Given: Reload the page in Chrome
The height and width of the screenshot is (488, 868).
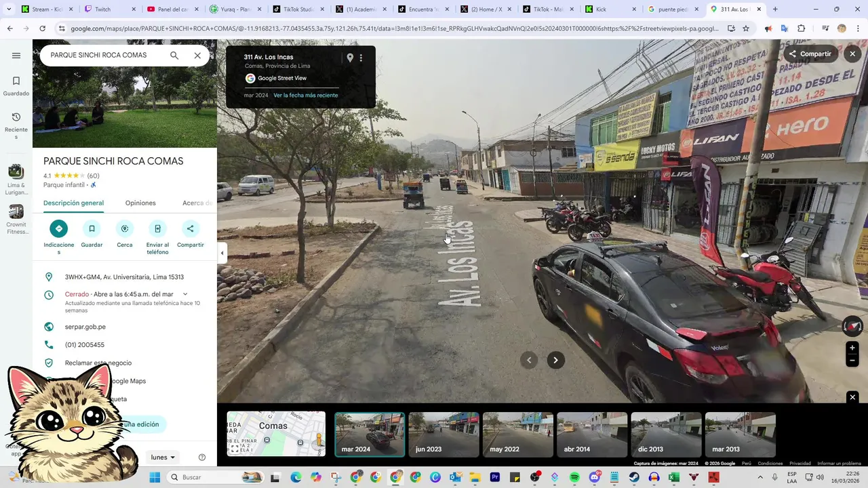Looking at the screenshot, I should tap(42, 28).
